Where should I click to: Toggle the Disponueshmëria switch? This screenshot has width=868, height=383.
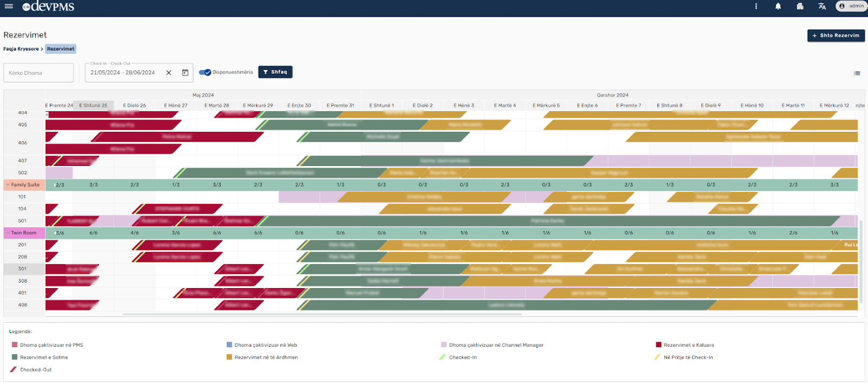(205, 72)
